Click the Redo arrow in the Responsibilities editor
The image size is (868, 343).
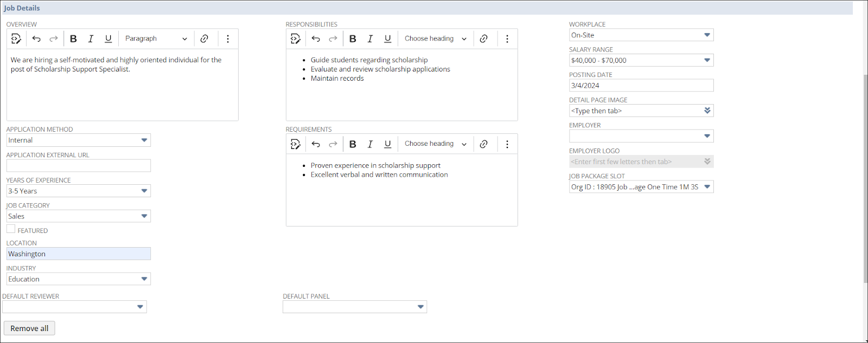(x=333, y=38)
